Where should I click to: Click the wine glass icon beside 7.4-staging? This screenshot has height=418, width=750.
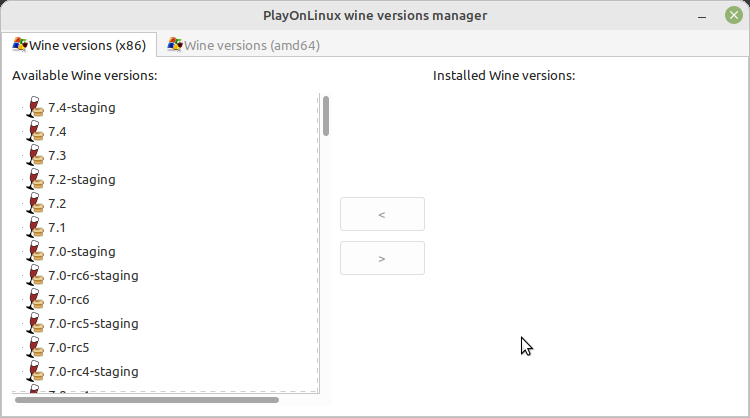[35, 107]
